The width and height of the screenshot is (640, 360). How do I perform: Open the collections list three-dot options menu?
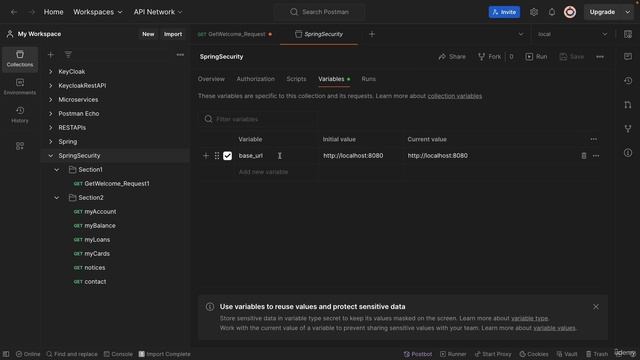pyautogui.click(x=180, y=55)
